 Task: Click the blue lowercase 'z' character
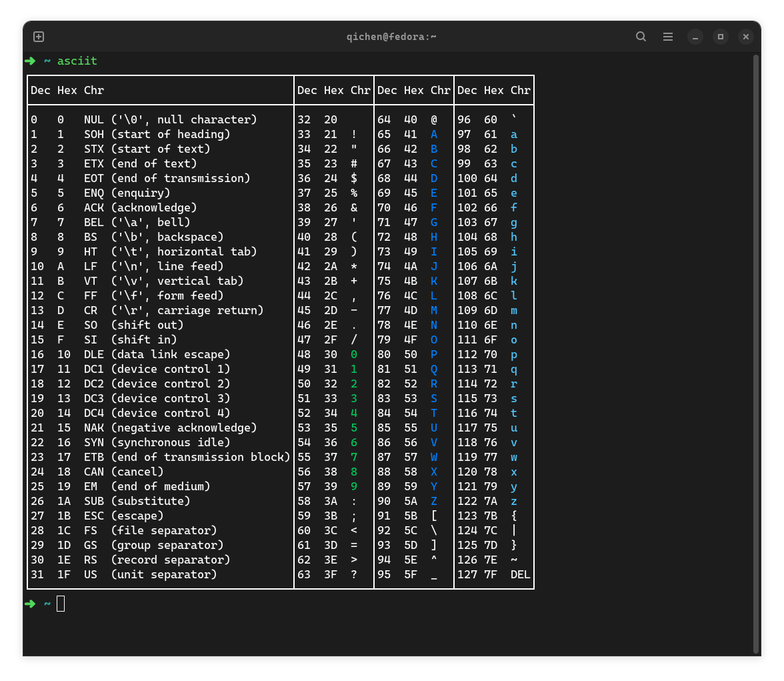(x=514, y=502)
